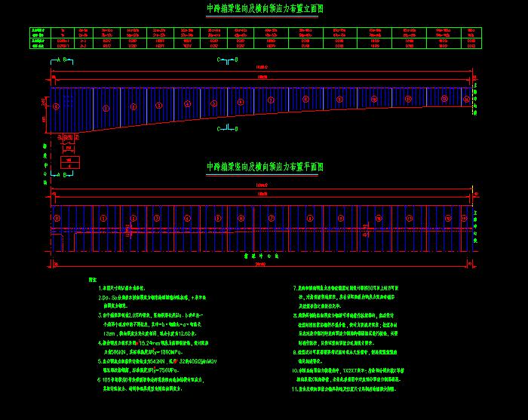Select segment circle 8 in elevation view
Screen dimensions: 528x420
pyautogui.click(x=305, y=99)
